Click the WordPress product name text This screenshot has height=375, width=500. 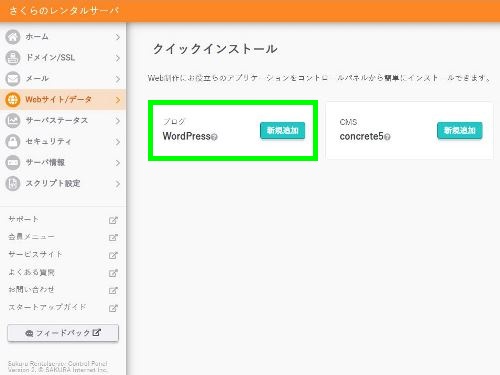click(187, 136)
